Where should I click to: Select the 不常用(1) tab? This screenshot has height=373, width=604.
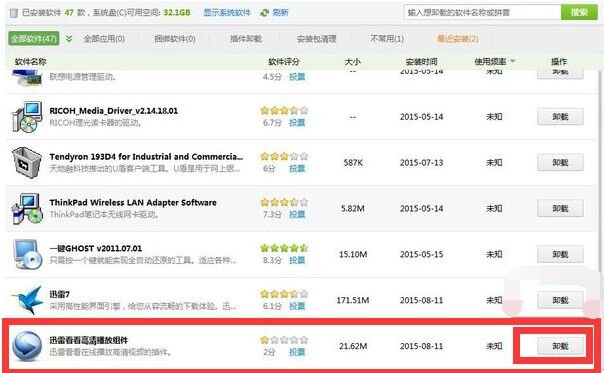tap(387, 39)
